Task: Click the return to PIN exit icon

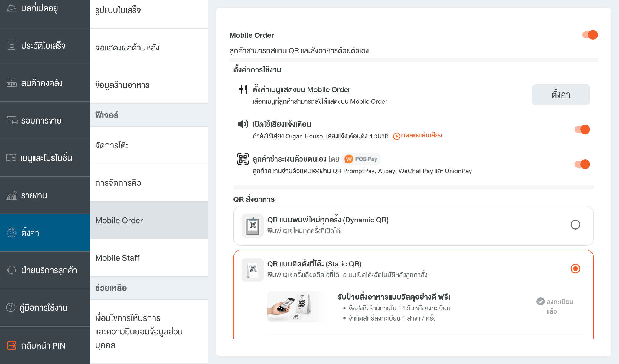Action: 11,345
